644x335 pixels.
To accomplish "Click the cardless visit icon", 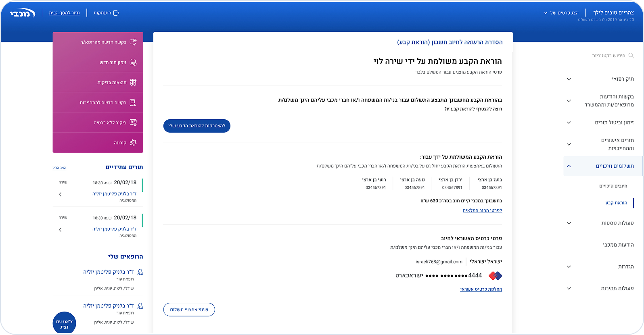I will point(133,123).
